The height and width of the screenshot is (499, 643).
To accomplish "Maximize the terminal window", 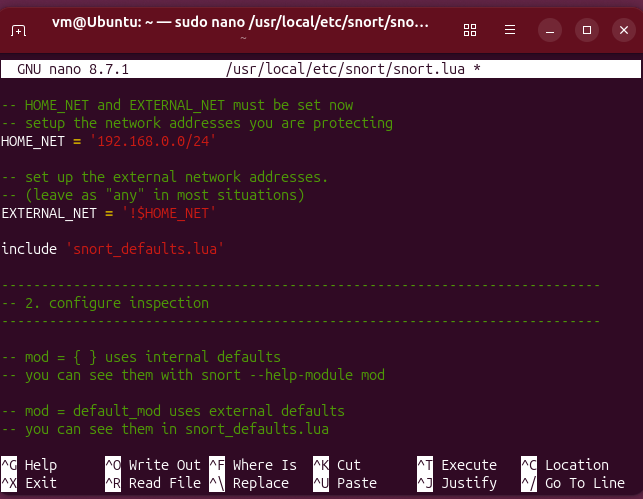I will click(587, 30).
